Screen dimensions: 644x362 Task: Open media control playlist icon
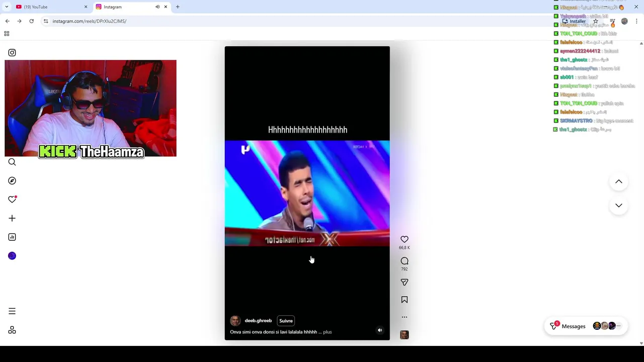pyautogui.click(x=612, y=21)
